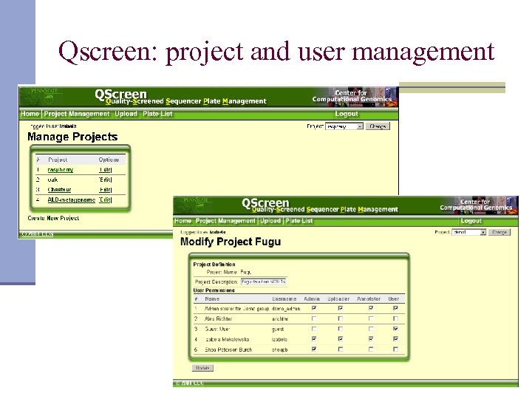Uncheck Admin for Shea Peterson Burch
The image size is (532, 399).
(x=314, y=349)
